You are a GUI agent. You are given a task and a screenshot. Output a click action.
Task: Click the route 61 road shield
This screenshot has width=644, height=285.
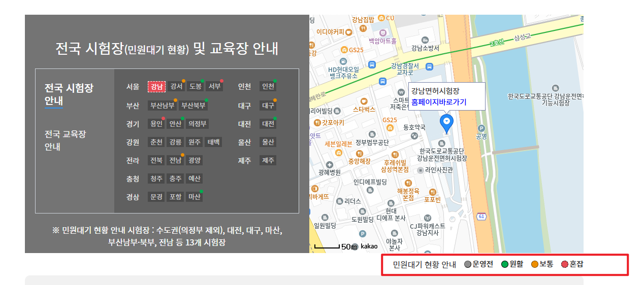click(481, 217)
